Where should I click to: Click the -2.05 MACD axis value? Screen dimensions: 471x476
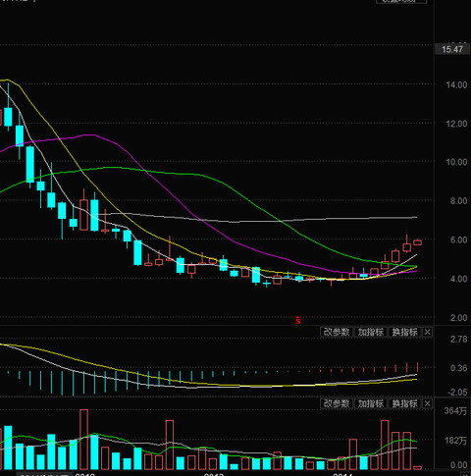[x=457, y=392]
